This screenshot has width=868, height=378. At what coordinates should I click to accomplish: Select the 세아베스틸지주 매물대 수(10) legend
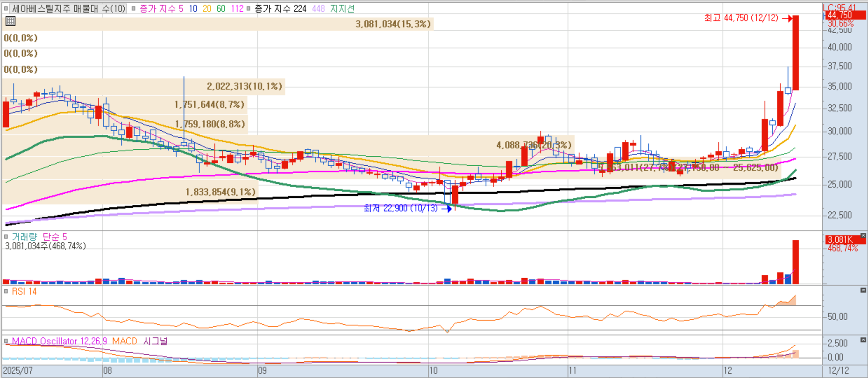pos(69,8)
